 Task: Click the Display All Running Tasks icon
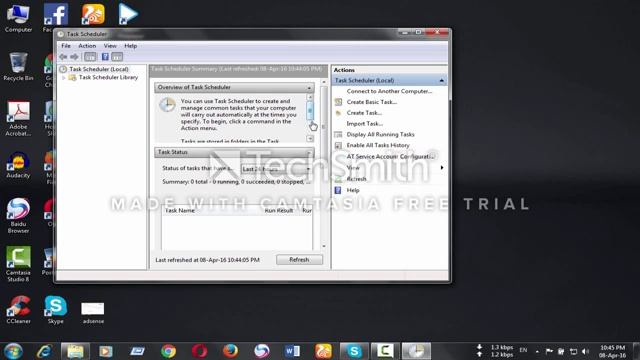338,134
